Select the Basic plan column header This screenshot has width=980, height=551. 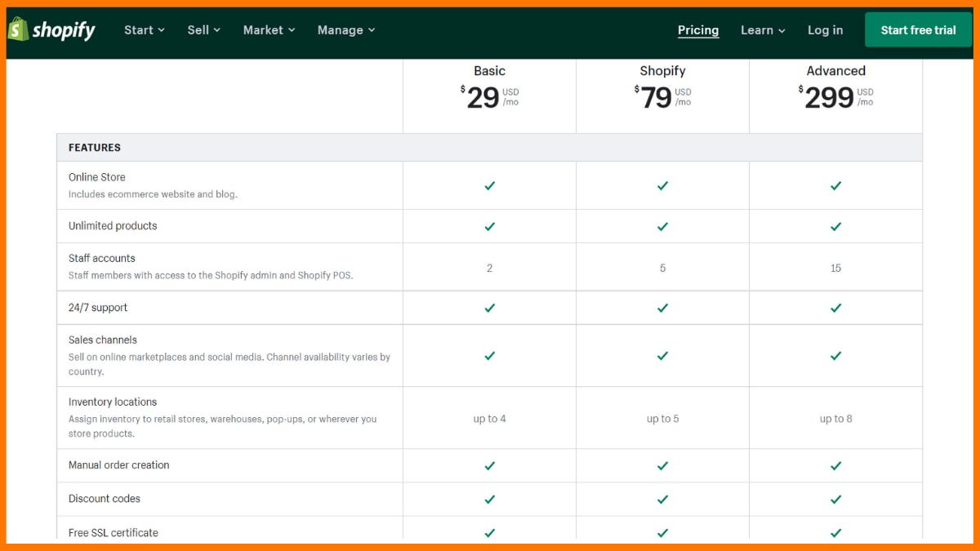click(489, 71)
